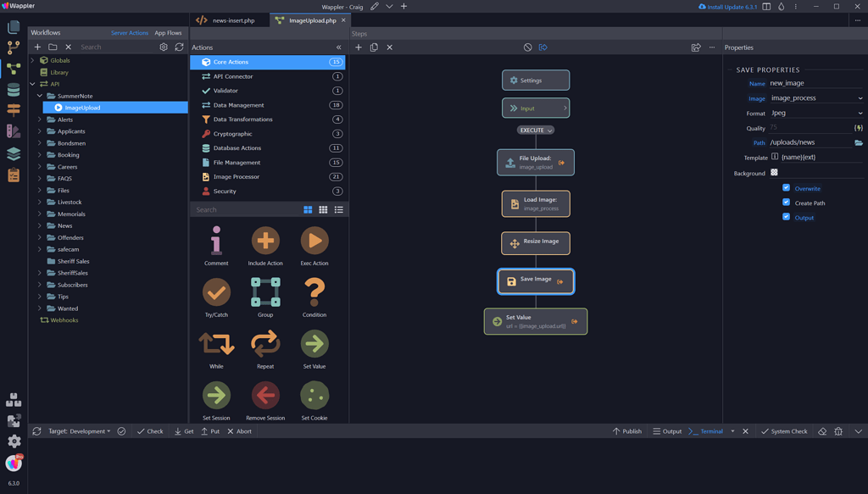Toggle the Output checkbox
This screenshot has height=494, width=868.
point(786,217)
